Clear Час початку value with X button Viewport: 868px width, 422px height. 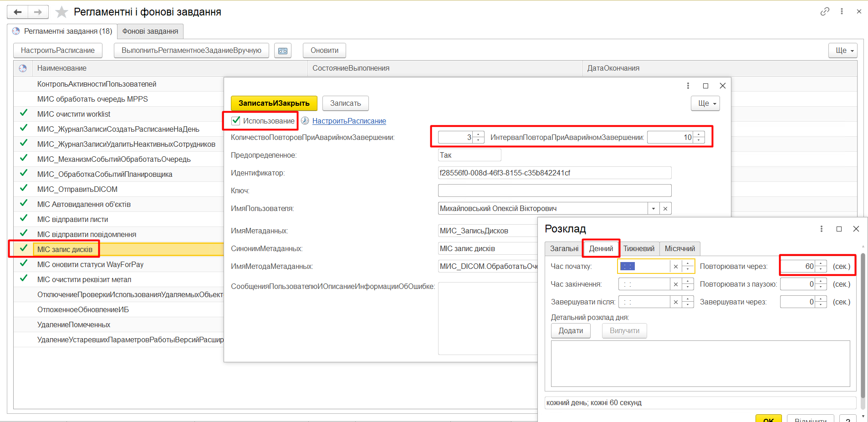[x=676, y=267]
